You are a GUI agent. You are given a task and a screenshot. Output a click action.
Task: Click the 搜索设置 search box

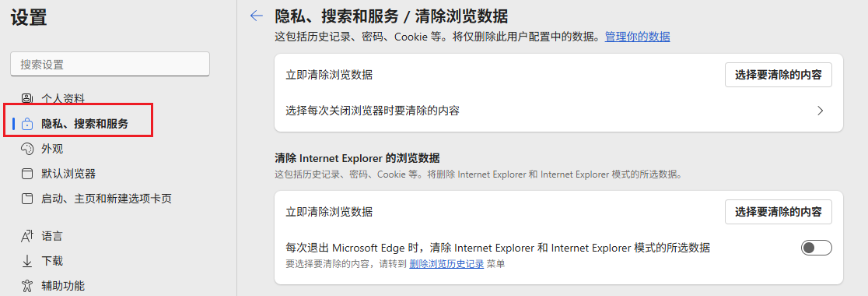tap(110, 65)
